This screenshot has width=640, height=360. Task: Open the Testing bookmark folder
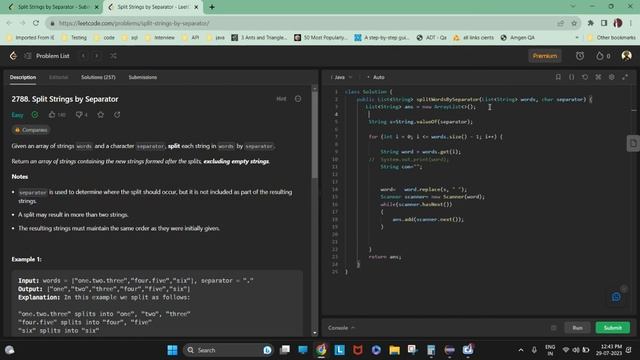[74, 38]
